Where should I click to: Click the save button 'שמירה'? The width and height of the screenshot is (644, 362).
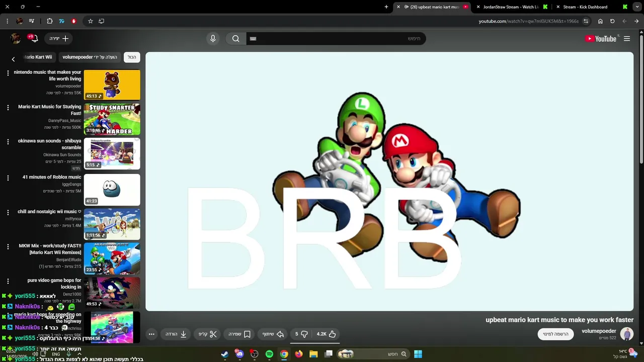click(239, 334)
